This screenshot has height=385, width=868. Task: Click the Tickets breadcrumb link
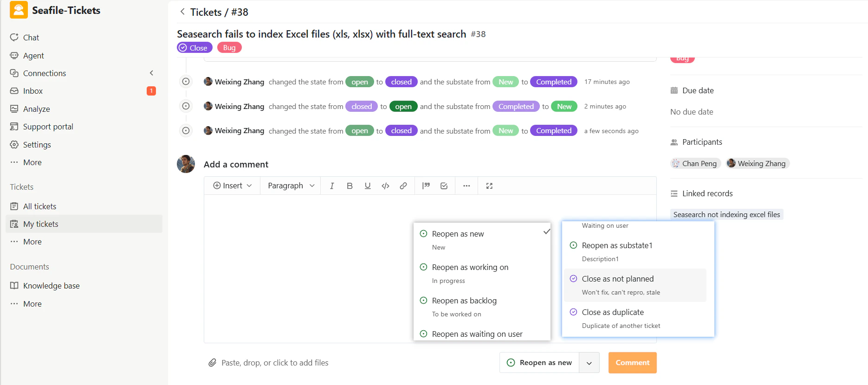(206, 12)
